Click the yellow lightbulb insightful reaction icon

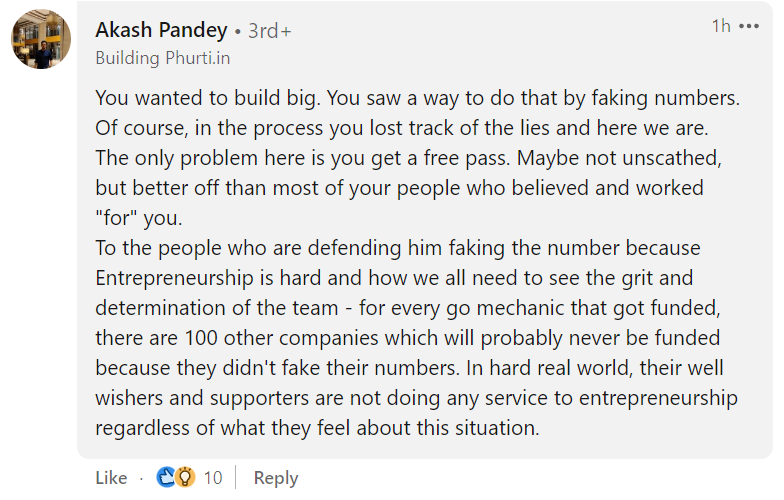(185, 477)
